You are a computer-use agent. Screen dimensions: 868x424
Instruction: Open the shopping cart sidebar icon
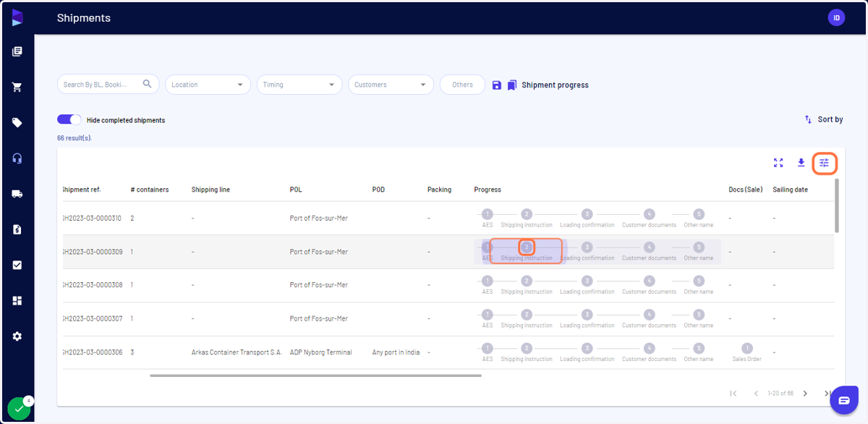[17, 87]
